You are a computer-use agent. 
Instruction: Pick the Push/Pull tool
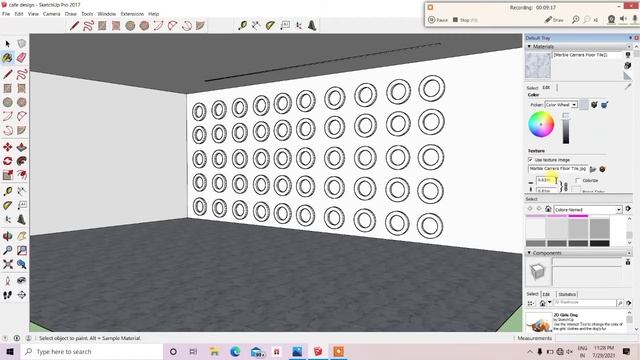[x=22, y=147]
